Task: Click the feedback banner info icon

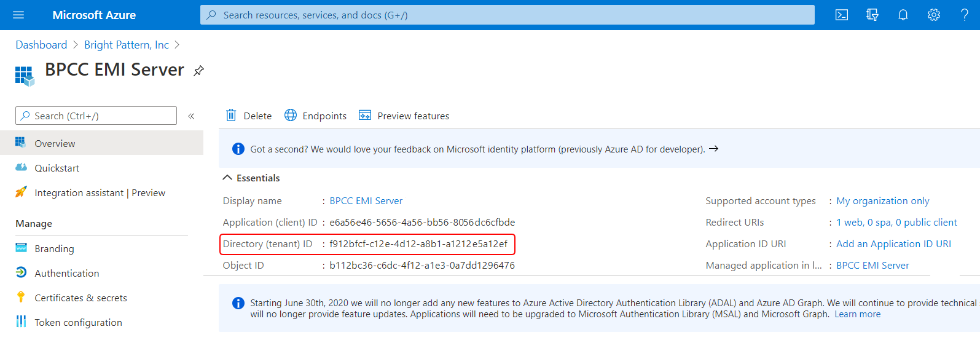Action: click(238, 149)
